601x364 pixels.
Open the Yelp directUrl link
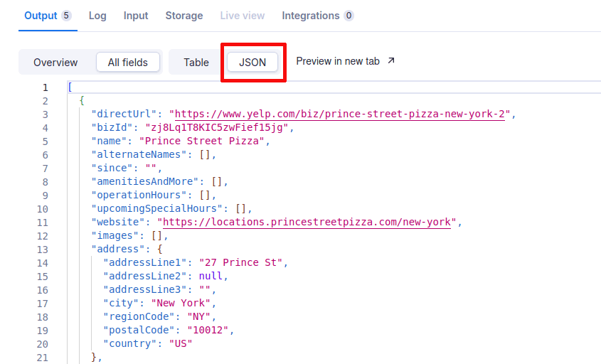[339, 114]
